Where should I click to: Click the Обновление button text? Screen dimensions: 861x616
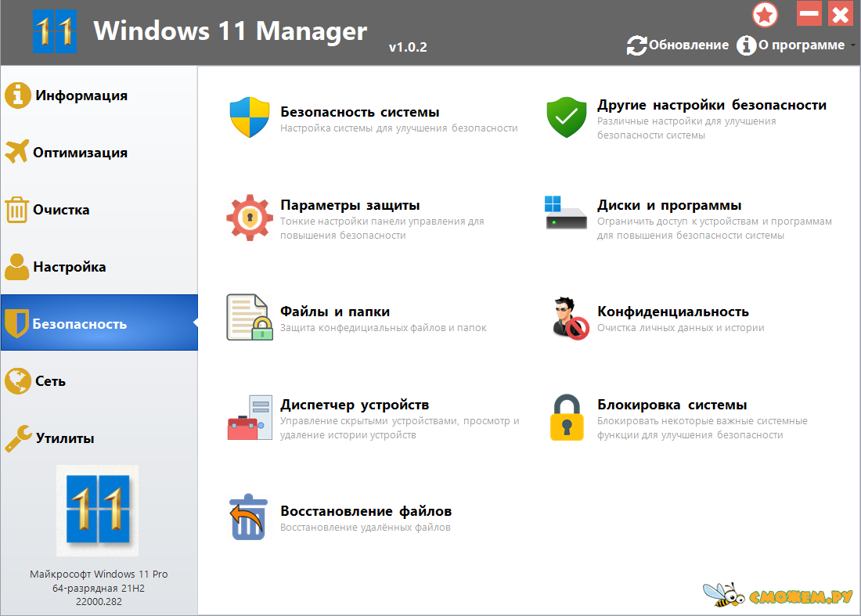click(689, 45)
